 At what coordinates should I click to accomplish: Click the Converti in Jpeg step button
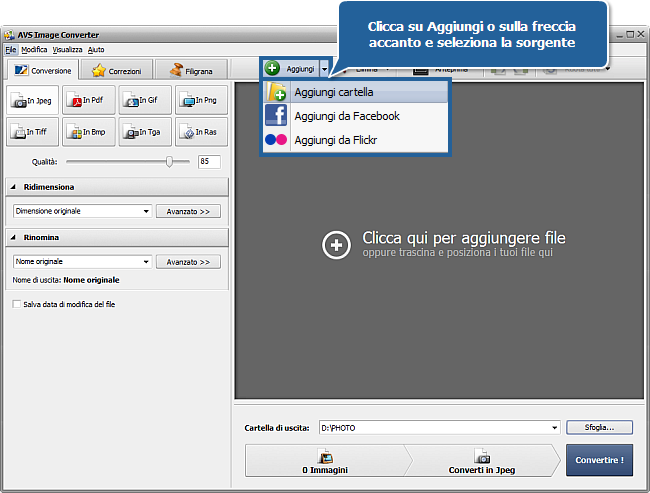[482, 461]
